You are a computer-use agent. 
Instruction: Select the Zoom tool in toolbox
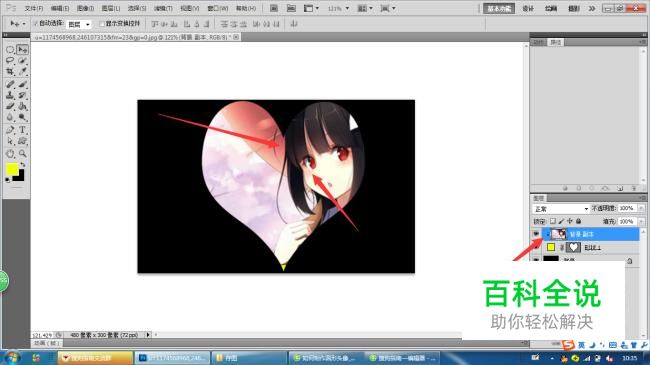22,154
